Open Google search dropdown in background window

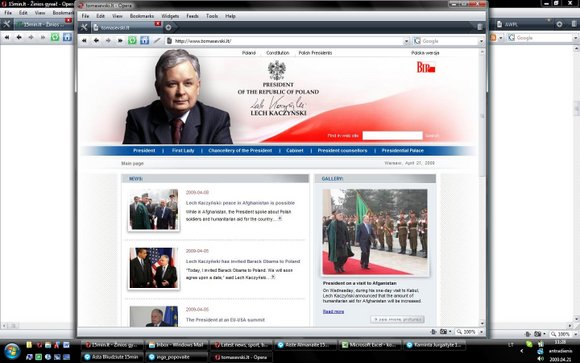(576, 38)
